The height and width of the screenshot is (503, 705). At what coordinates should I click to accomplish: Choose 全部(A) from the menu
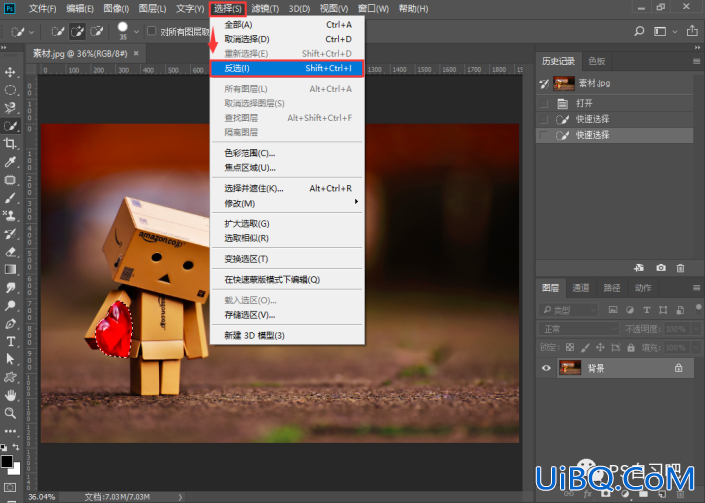287,25
